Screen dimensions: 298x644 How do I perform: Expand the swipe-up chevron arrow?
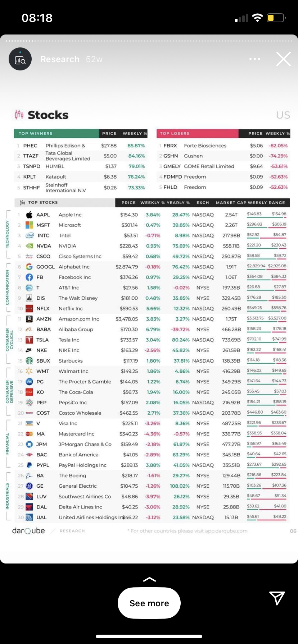(x=149, y=579)
